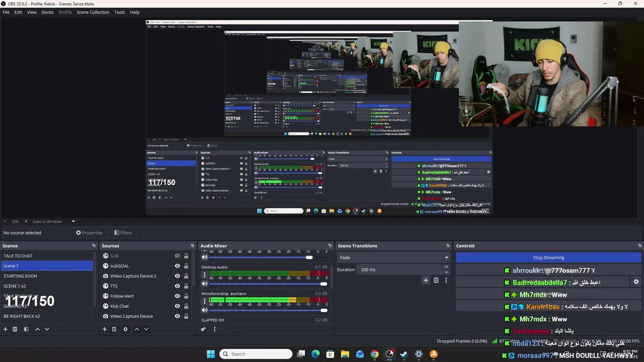Mute Microfono/disp. ausiliario
644x362 pixels.
pyautogui.click(x=204, y=310)
